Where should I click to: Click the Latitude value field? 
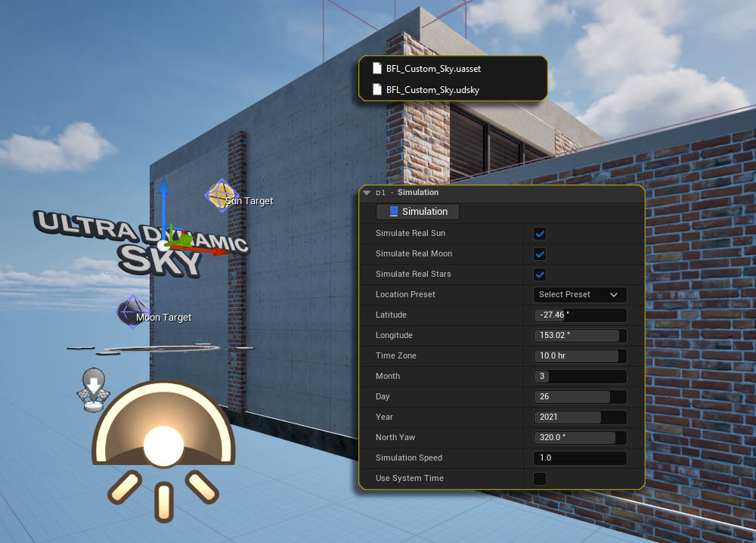pos(580,315)
